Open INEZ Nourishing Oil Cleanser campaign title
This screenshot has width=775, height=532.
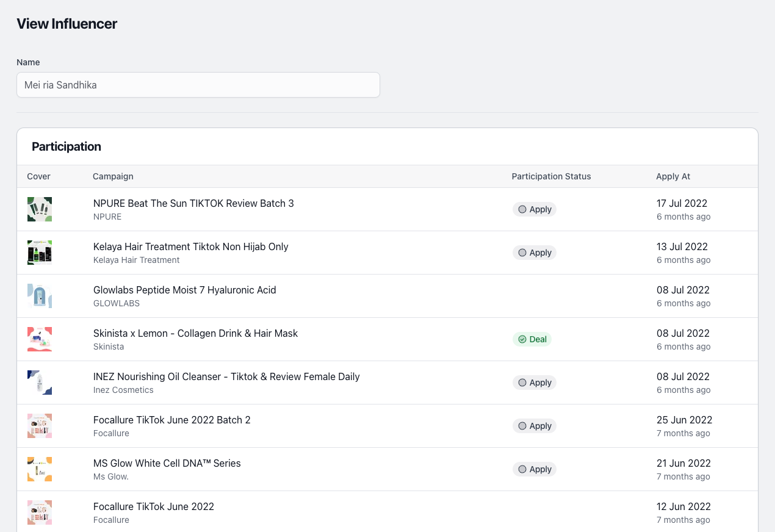226,376
